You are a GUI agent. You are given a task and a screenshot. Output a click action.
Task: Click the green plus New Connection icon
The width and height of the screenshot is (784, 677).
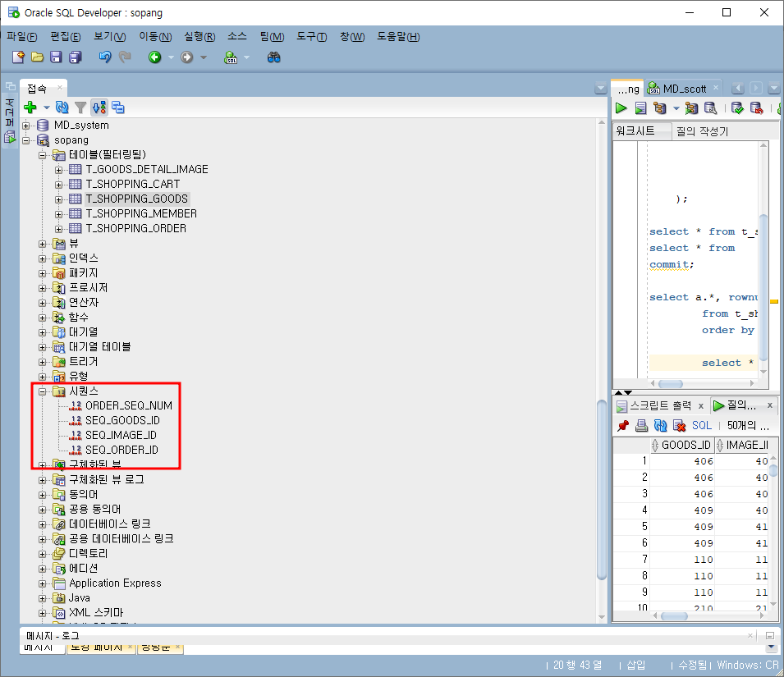coord(30,107)
